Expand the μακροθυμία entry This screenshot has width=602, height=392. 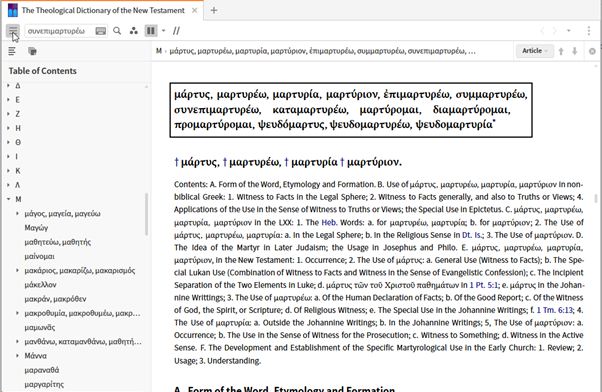tap(17, 313)
